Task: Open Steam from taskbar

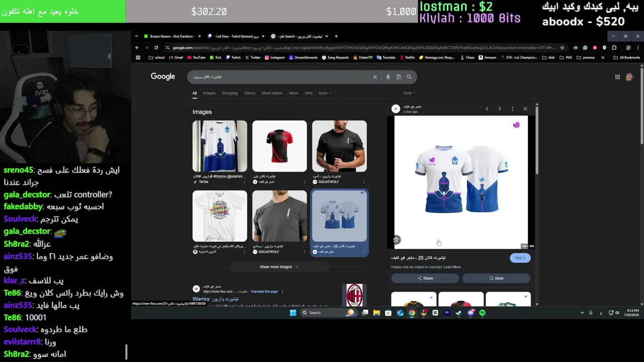Action: click(458, 313)
